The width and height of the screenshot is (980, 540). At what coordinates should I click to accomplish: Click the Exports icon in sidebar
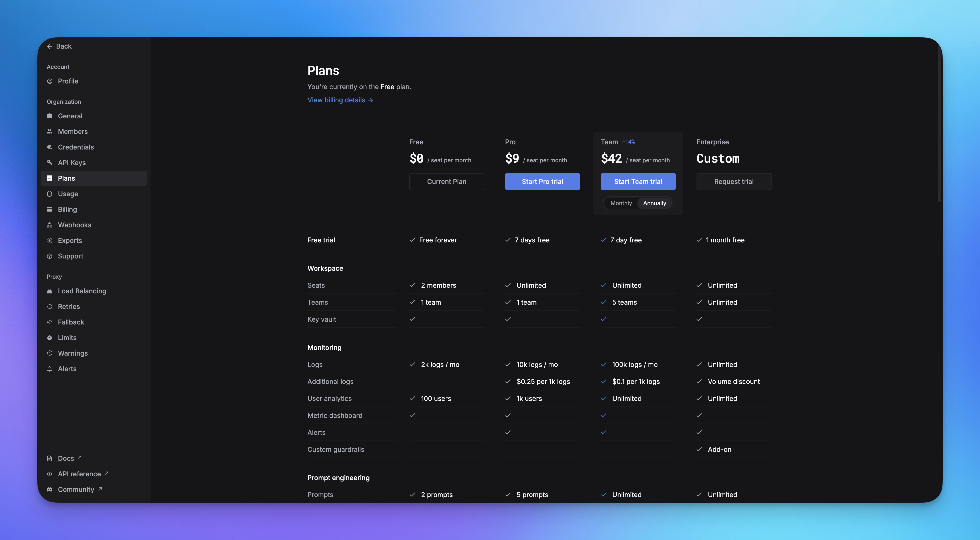tap(50, 241)
